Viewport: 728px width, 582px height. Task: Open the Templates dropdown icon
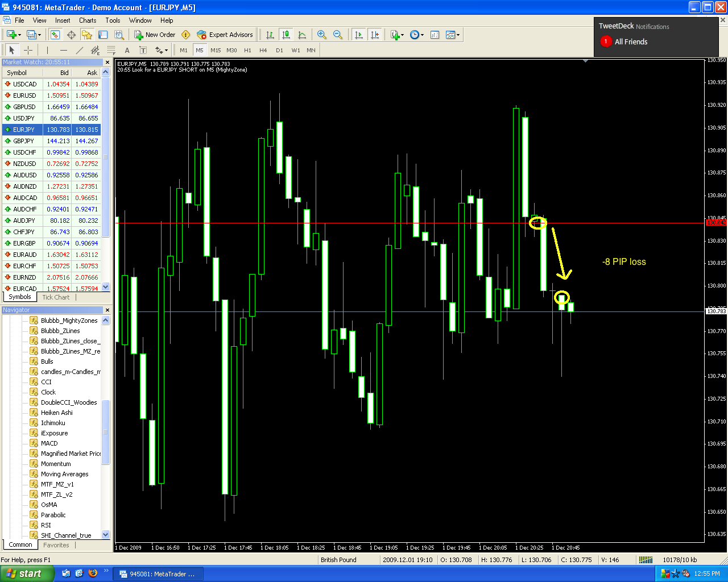click(x=453, y=35)
